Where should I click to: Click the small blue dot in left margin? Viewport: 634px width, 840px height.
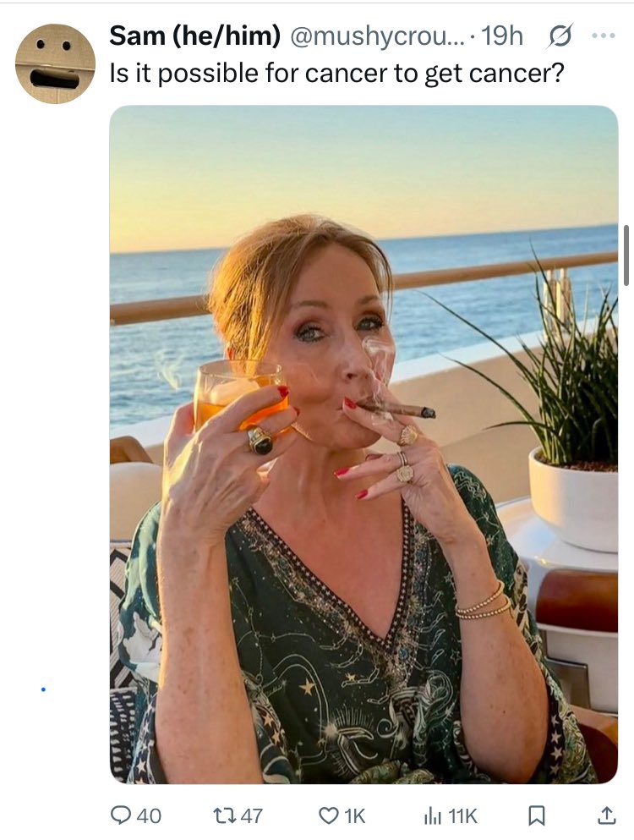pyautogui.click(x=43, y=689)
